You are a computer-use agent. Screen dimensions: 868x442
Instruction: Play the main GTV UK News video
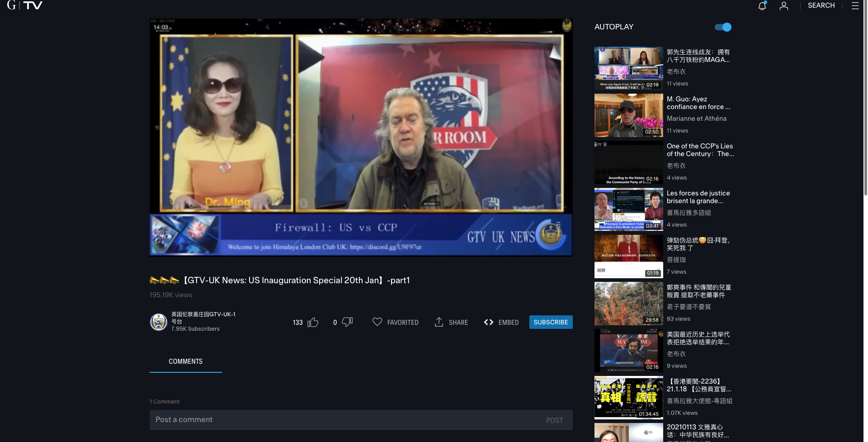pos(361,138)
